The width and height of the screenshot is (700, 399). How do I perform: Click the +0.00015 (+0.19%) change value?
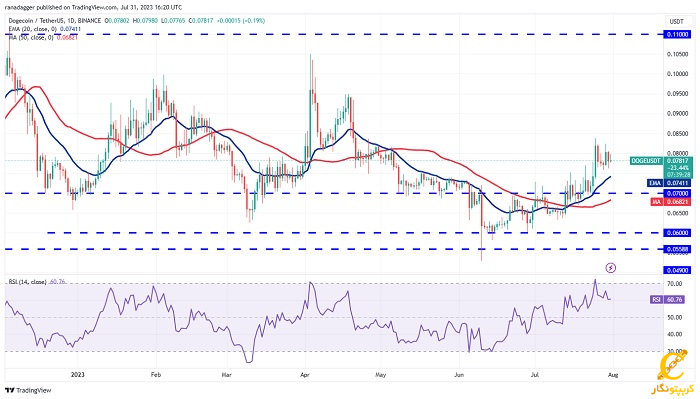241,21
